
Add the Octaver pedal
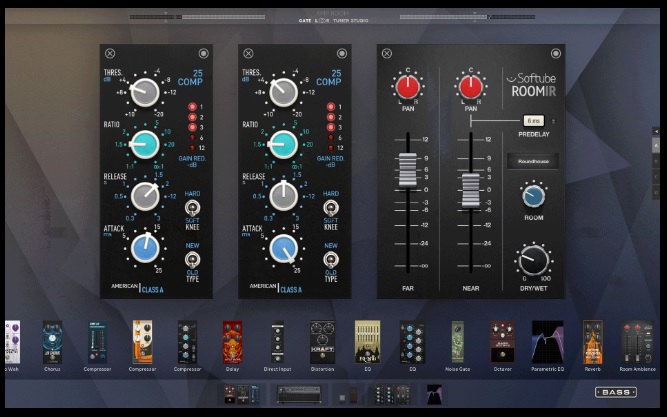pos(502,343)
